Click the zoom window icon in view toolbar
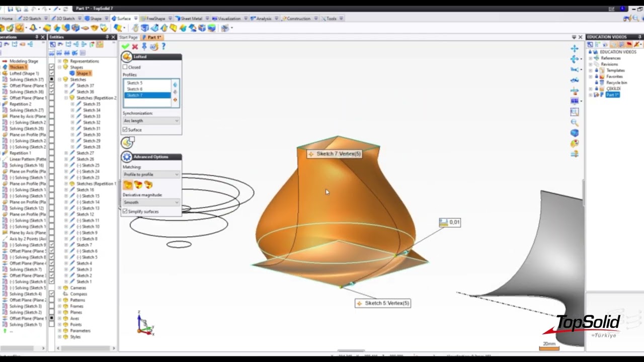644x362 pixels. [574, 112]
